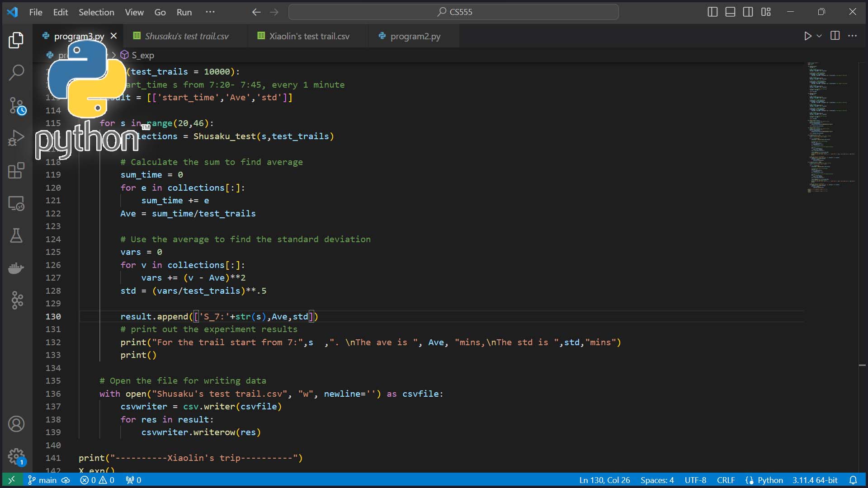
Task: Toggle the Secondary Side Bar
Action: click(748, 12)
